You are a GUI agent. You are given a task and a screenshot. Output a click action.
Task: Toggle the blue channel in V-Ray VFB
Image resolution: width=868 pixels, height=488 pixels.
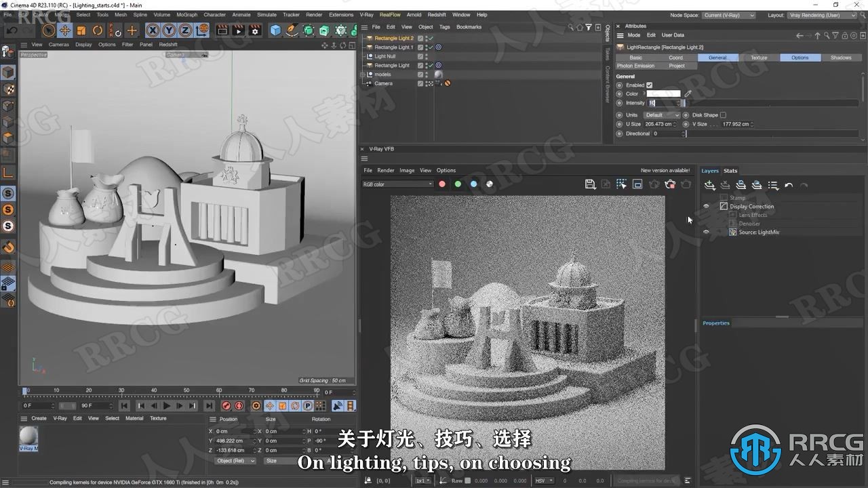click(x=473, y=184)
